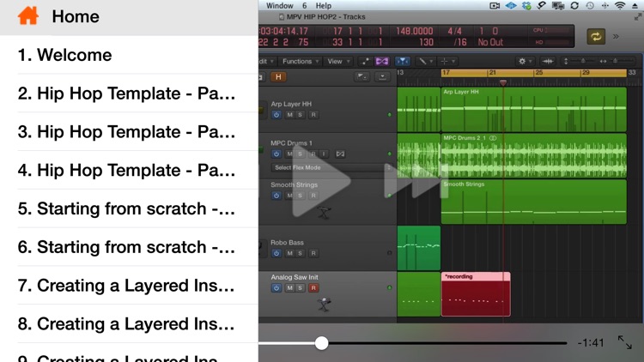Open lesson 3. Hip Hop Template
Screen dimensions: 644x362
click(129, 132)
